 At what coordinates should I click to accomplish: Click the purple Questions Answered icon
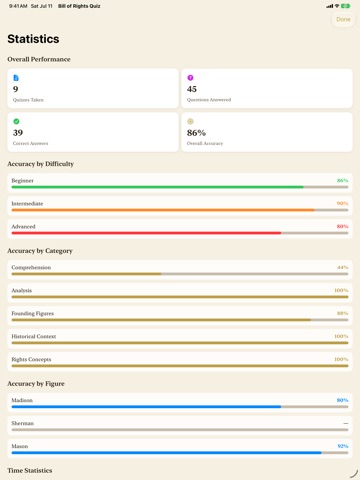click(x=190, y=78)
